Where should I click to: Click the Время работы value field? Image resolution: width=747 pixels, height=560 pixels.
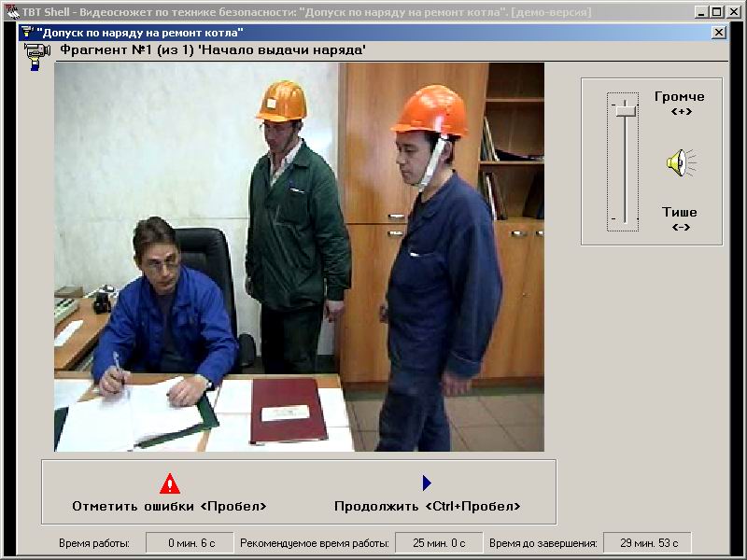point(190,543)
